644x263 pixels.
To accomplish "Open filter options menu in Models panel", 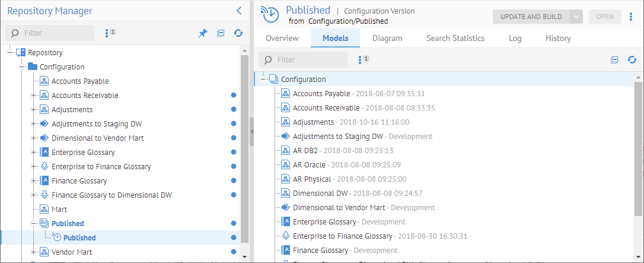I will pyautogui.click(x=361, y=60).
